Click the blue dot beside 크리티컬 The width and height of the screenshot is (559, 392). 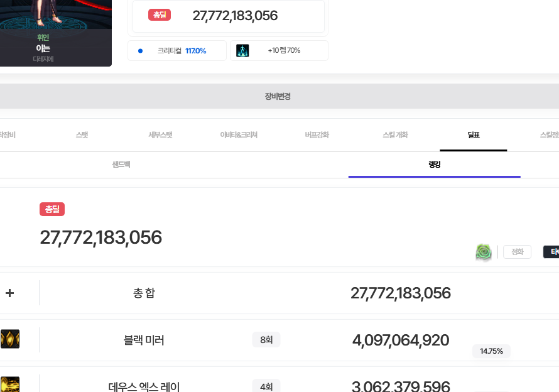[x=141, y=51]
